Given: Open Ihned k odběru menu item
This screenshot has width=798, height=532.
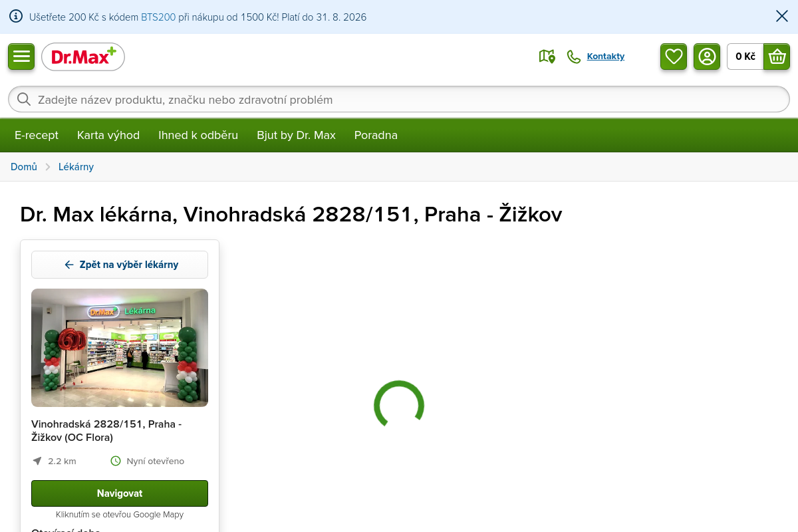Looking at the screenshot, I should 198,135.
